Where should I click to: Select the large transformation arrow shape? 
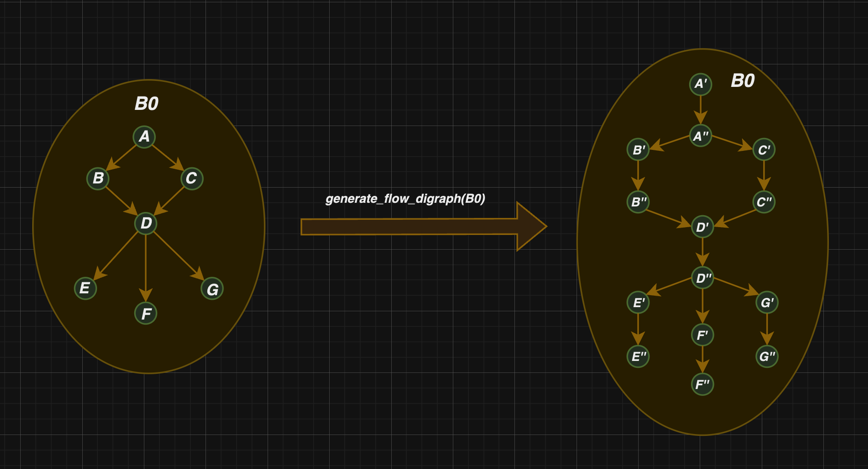pos(423,226)
